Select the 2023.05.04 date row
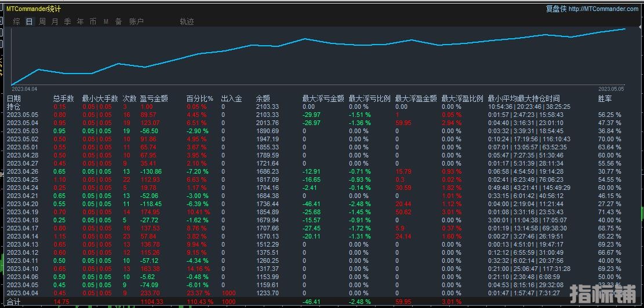This screenshot has height=308, width=644. pyautogui.click(x=22, y=123)
